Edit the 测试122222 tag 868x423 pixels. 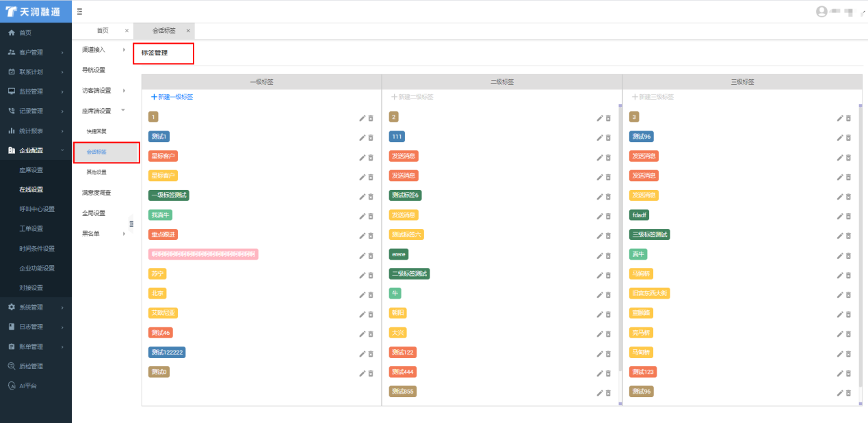(363, 353)
